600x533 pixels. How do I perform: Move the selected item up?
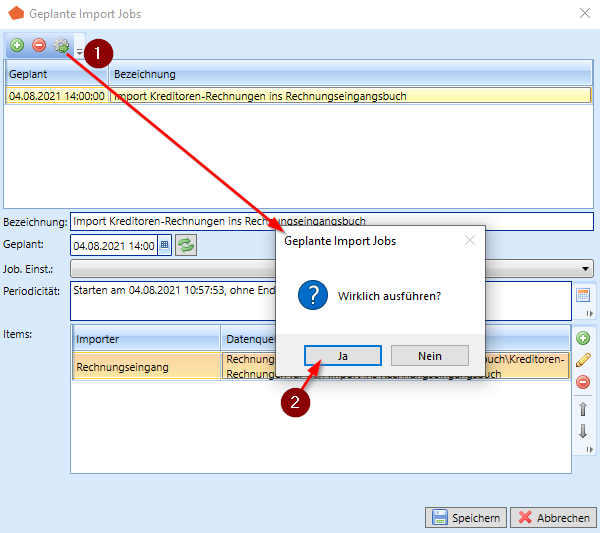coord(583,409)
